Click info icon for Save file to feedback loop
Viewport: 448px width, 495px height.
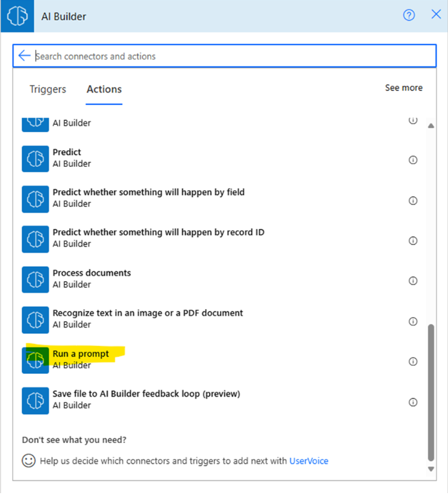tap(413, 402)
